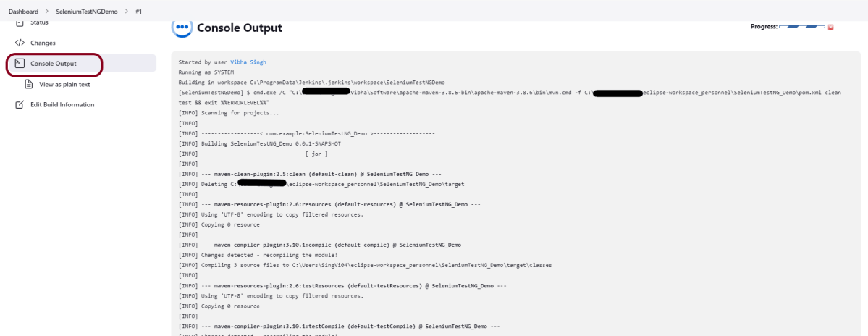Expand chevron after Dashboard breadcrumb
The image size is (868, 336).
pyautogui.click(x=47, y=12)
